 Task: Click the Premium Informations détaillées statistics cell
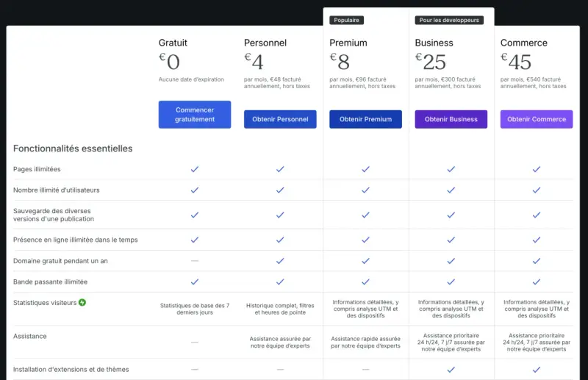(x=365, y=309)
